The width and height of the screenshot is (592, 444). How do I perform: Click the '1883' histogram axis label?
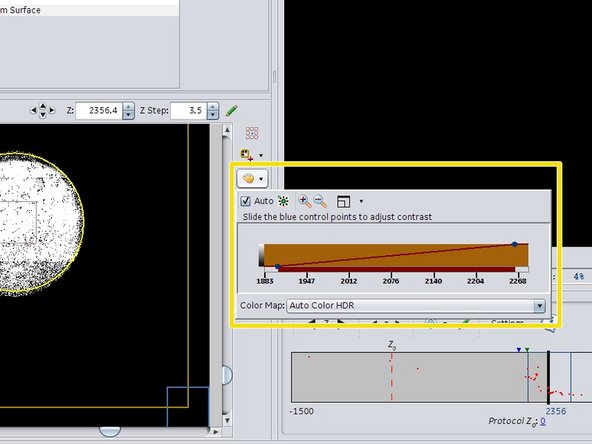click(x=265, y=281)
